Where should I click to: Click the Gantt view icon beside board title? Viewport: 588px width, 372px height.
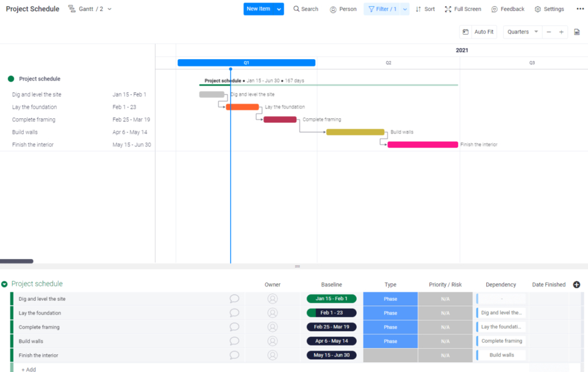click(71, 9)
